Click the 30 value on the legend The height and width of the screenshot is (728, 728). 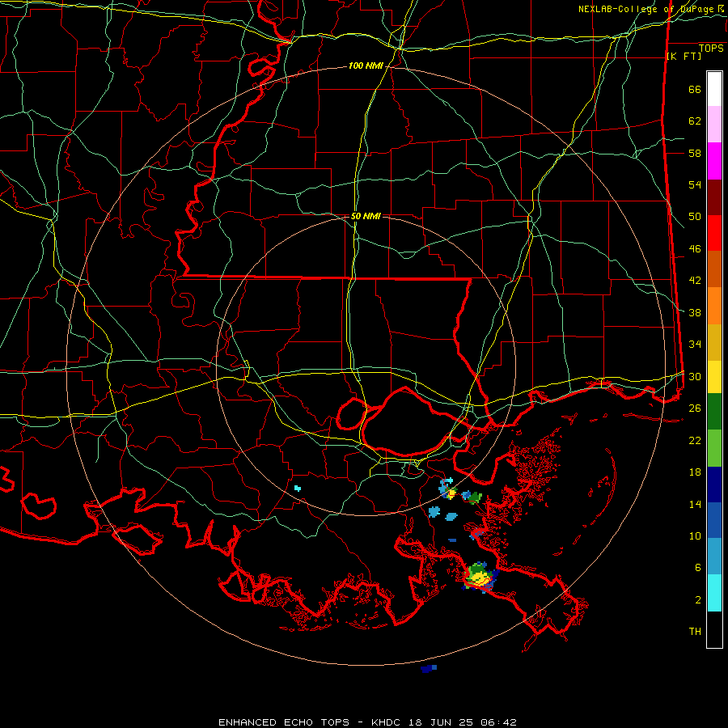(x=695, y=376)
